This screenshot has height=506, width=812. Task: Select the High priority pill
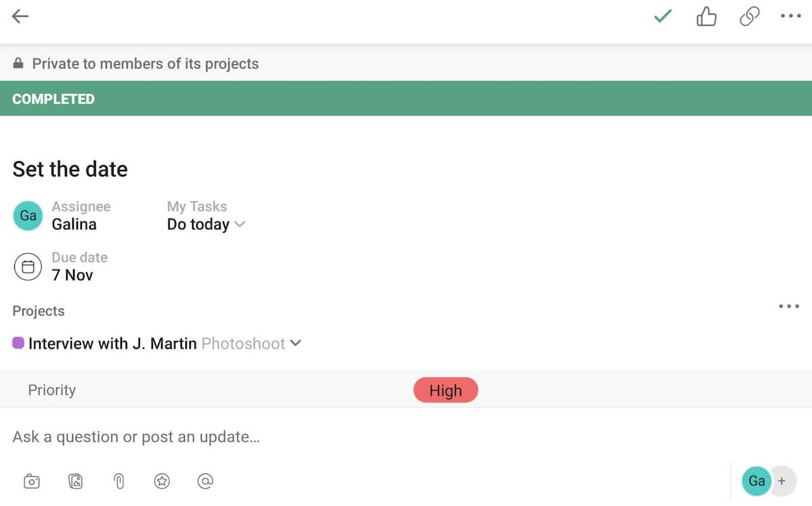445,390
